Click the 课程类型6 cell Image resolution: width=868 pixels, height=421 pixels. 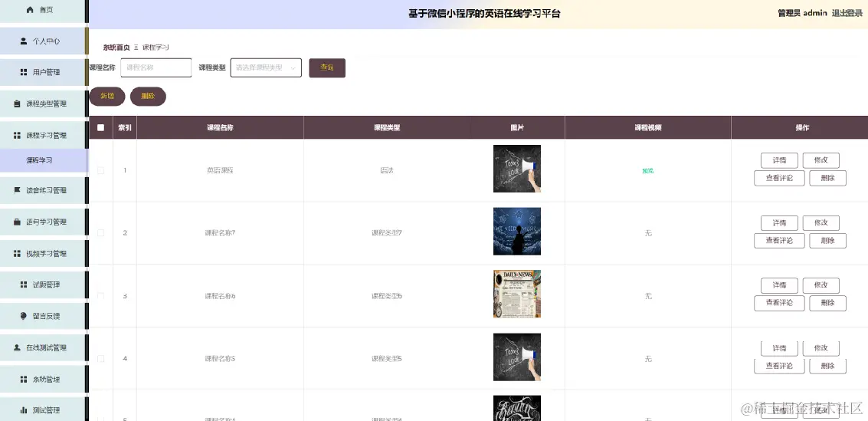pos(387,296)
